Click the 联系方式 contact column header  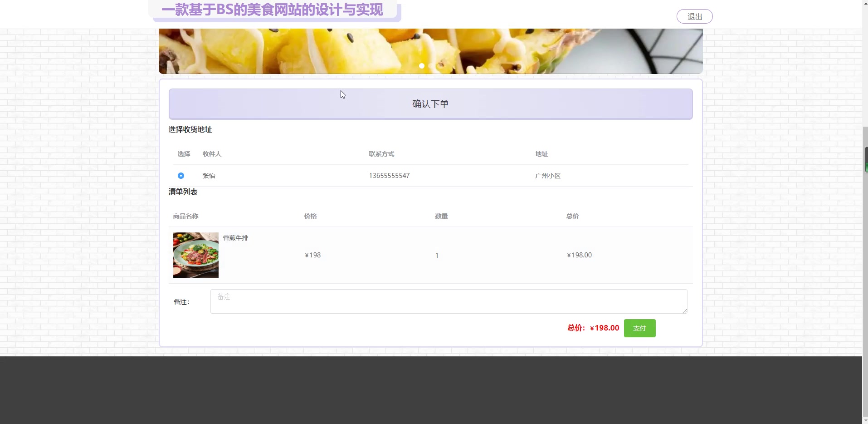(381, 154)
